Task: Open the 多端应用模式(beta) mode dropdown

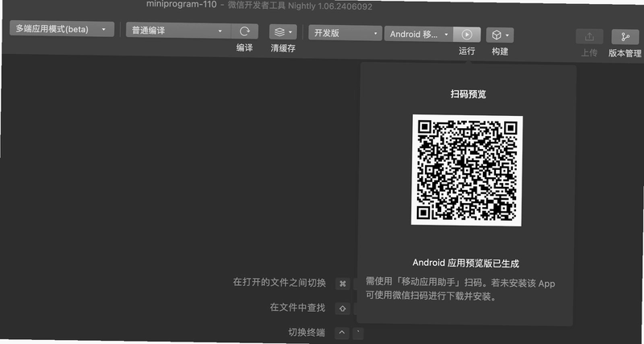Action: tap(62, 29)
